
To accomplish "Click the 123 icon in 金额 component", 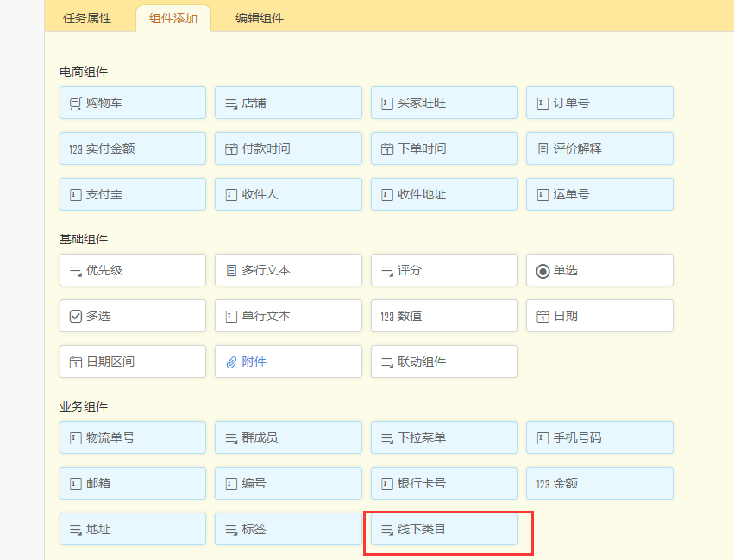I will tap(543, 484).
